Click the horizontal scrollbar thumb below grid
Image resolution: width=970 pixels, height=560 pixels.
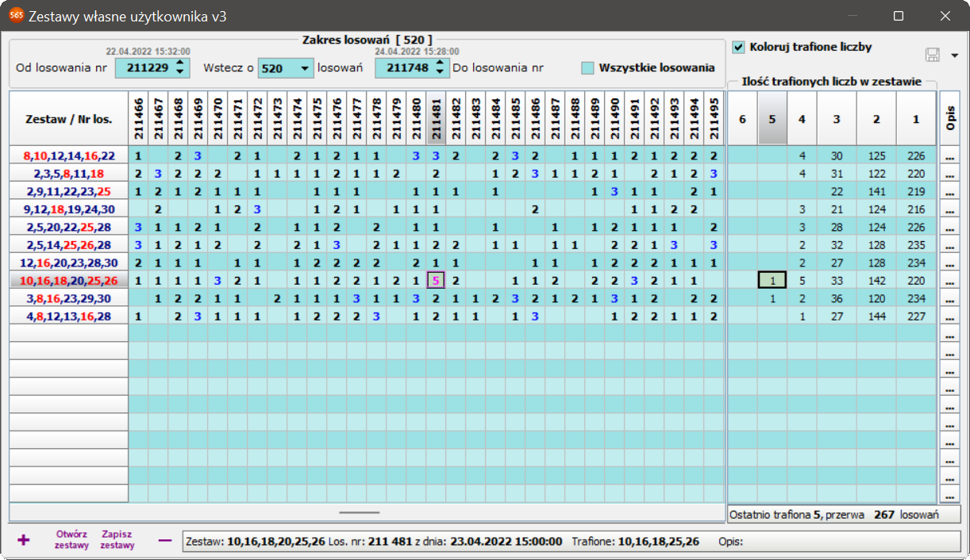(x=359, y=512)
